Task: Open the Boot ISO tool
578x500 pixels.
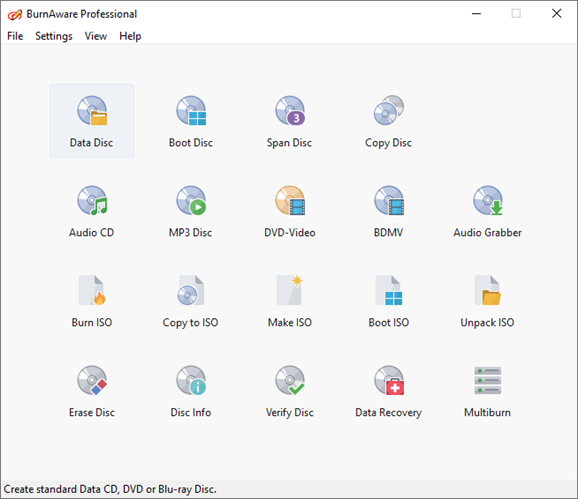Action: tap(389, 301)
